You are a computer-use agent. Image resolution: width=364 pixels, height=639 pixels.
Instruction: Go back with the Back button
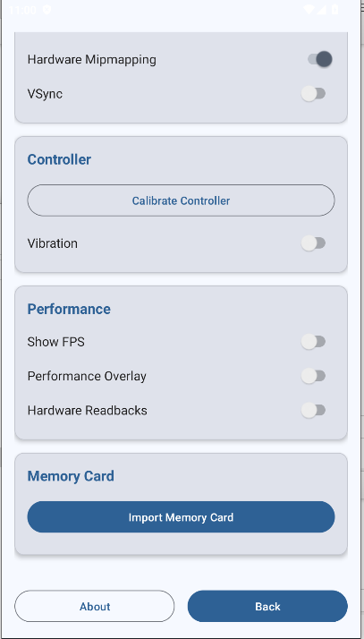point(267,607)
